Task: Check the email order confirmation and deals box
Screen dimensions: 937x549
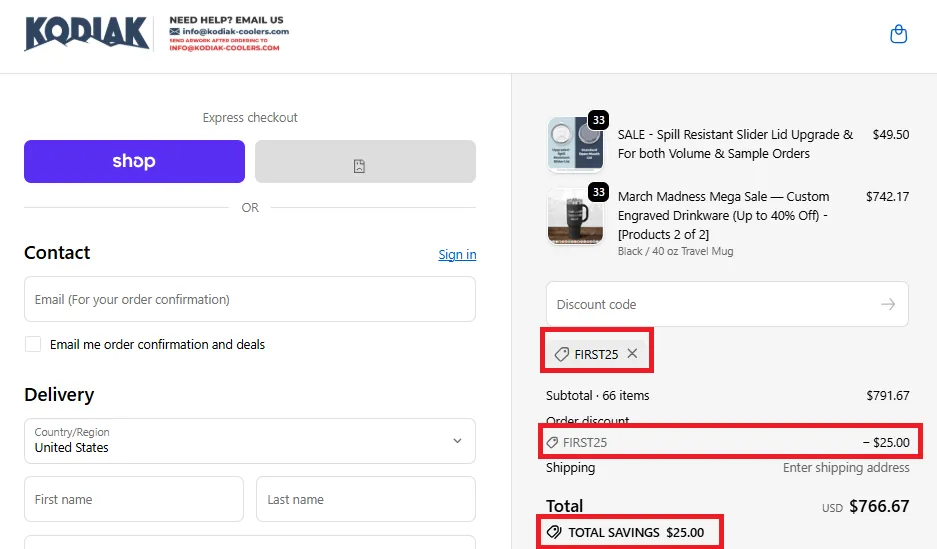Action: pos(33,344)
